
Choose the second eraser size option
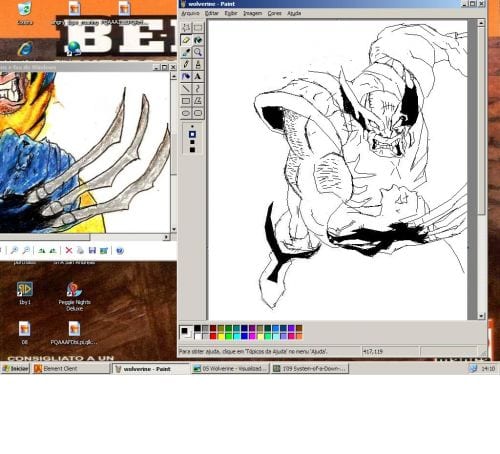click(x=192, y=134)
